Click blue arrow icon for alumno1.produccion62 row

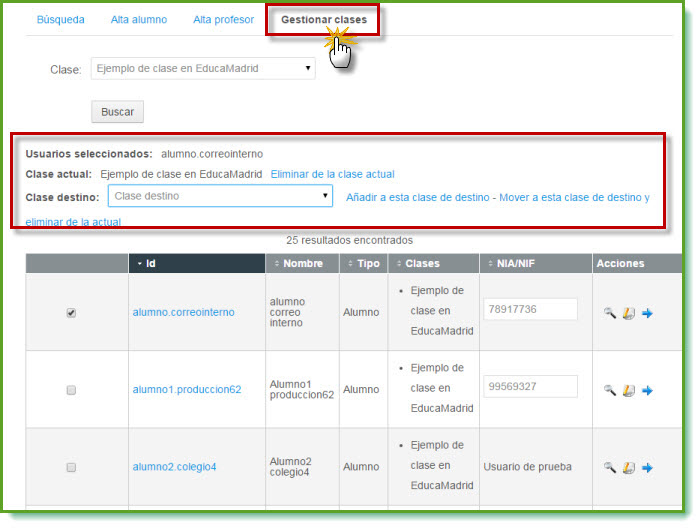(647, 390)
